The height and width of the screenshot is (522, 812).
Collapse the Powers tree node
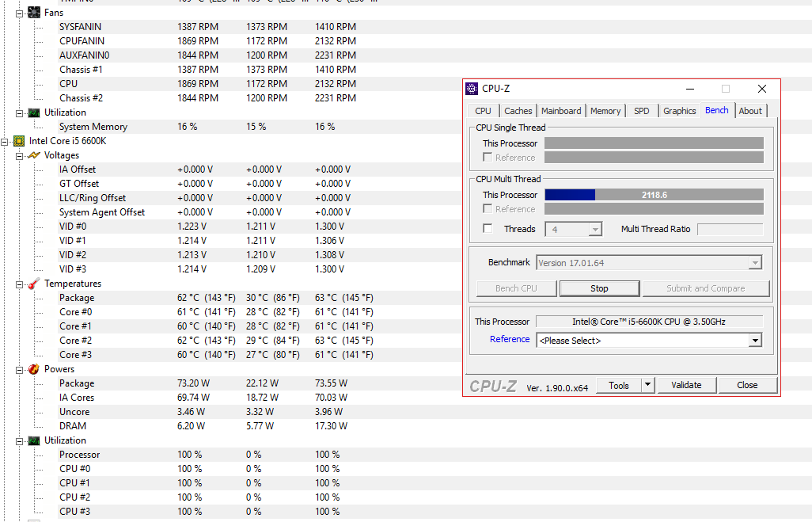pos(19,370)
